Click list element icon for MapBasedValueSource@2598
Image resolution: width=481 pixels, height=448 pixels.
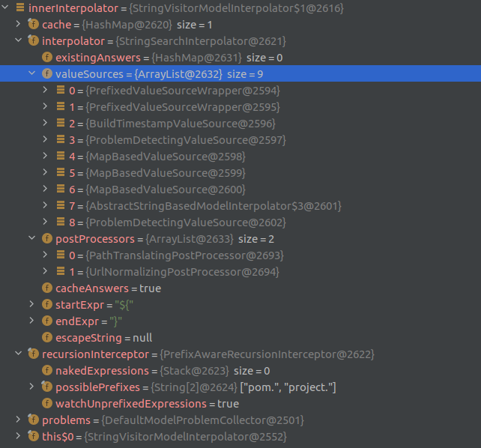(61, 156)
